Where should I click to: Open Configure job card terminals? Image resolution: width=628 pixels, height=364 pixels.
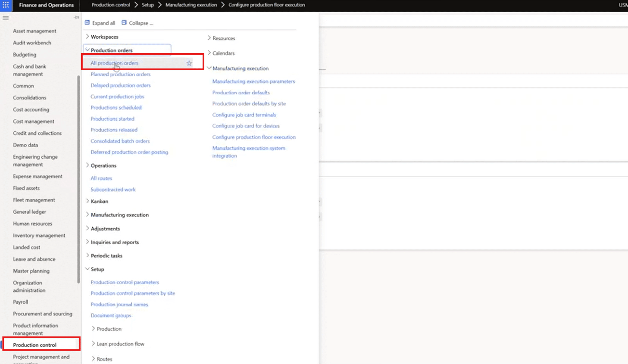pos(244,115)
